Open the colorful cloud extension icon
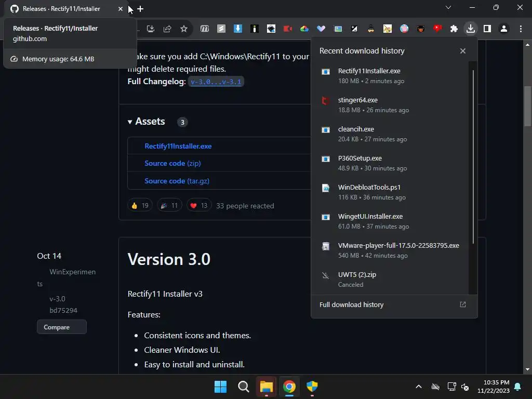Viewport: 532px width, 399px height. point(304,29)
